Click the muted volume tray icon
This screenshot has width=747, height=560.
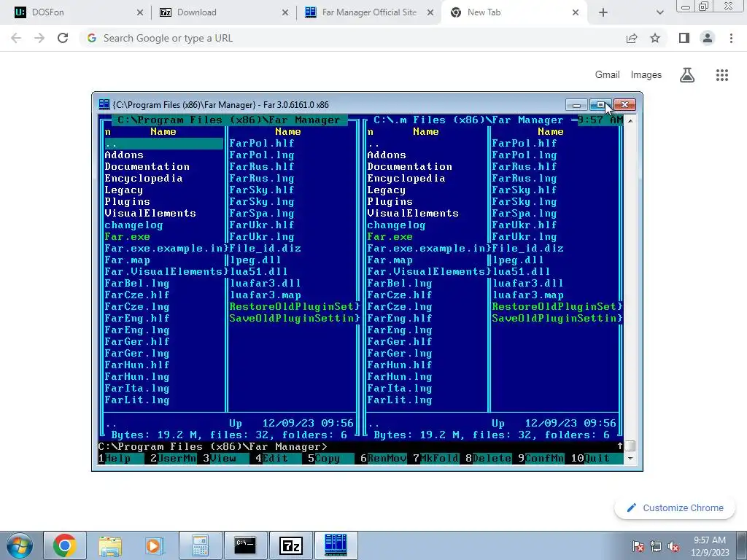pos(673,547)
